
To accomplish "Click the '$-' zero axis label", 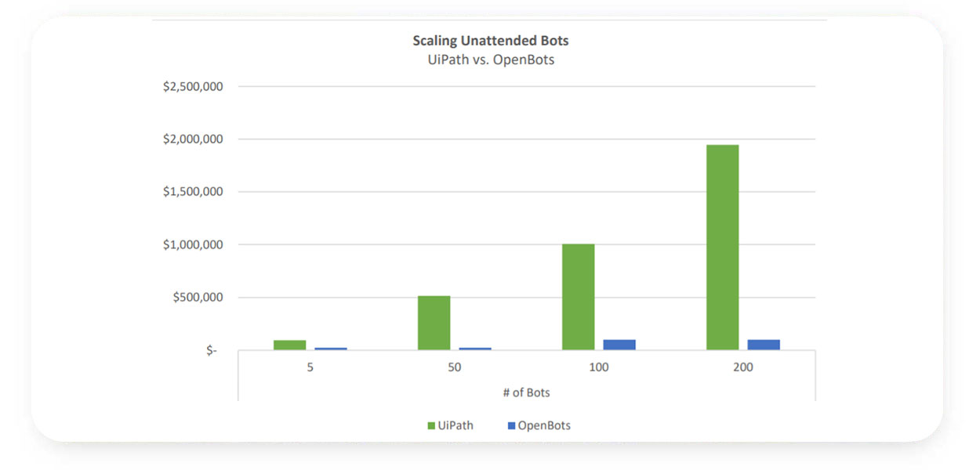I will (212, 351).
